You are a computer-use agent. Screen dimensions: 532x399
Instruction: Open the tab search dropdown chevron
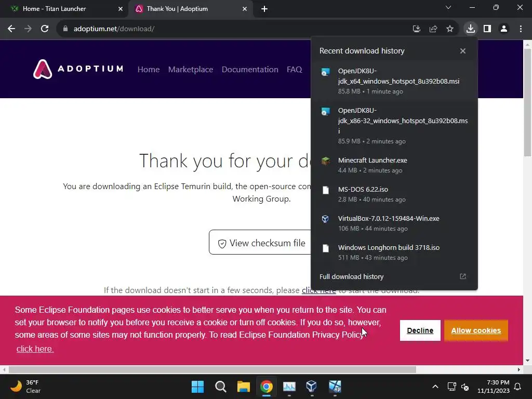coord(448,7)
